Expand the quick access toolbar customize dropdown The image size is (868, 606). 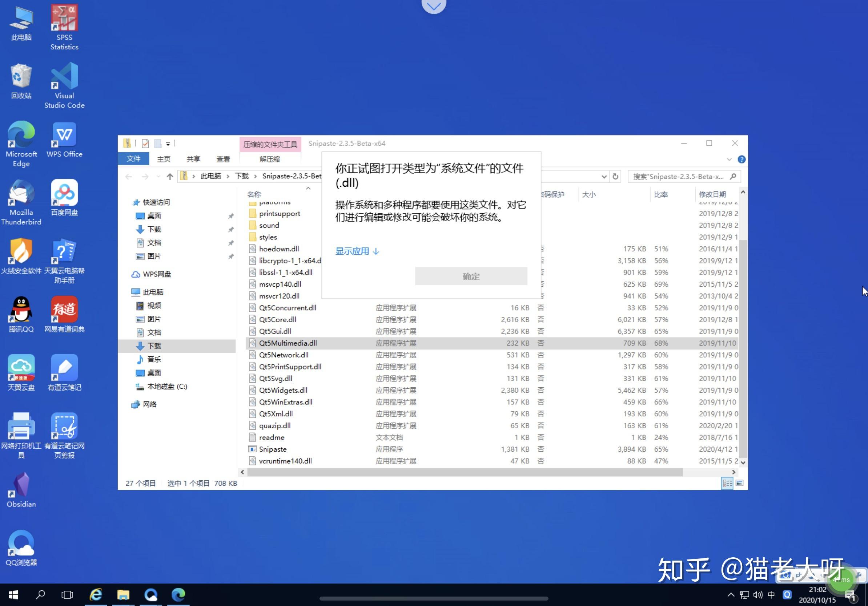tap(168, 144)
